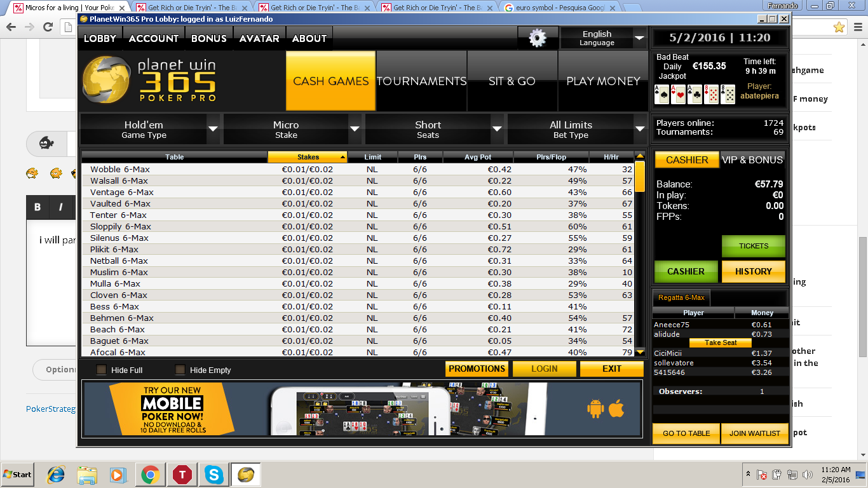The image size is (868, 488).
Task: Show hidden system tray icons
Action: 748,475
